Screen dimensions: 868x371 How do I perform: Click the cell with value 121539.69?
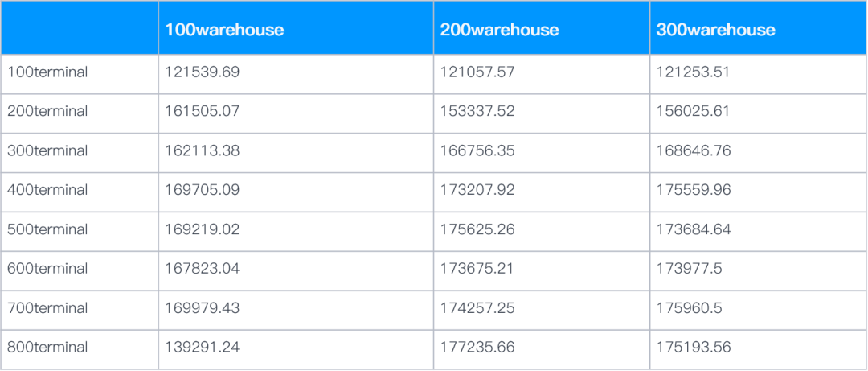[x=202, y=72]
